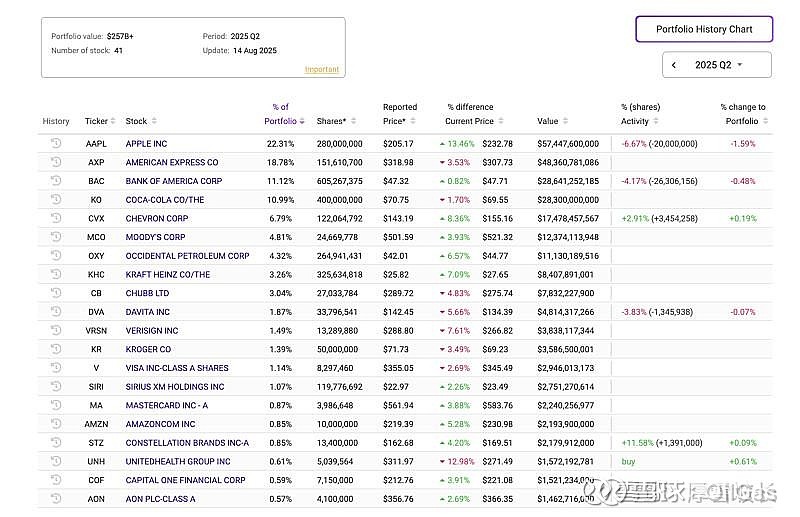Open the DAVITA INC stock link
Image resolution: width=800 pixels, height=517 pixels.
147,312
